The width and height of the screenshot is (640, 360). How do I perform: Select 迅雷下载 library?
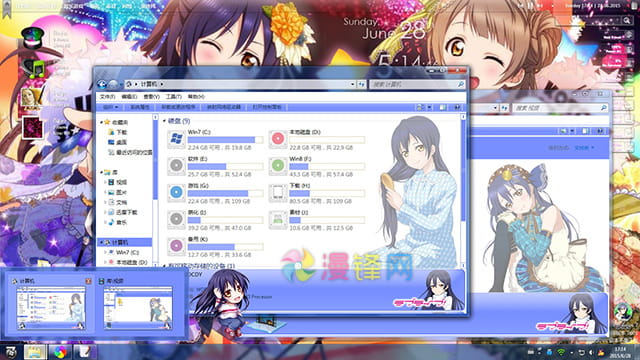123,212
